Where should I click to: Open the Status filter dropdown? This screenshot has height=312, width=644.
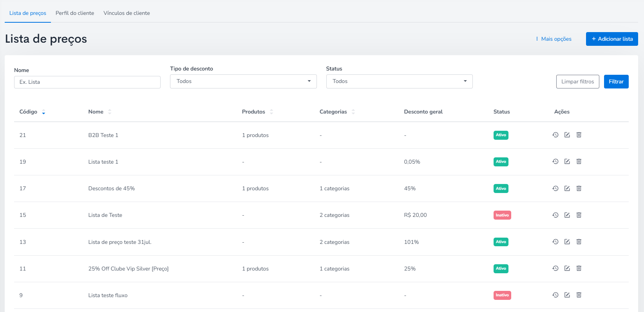point(399,81)
